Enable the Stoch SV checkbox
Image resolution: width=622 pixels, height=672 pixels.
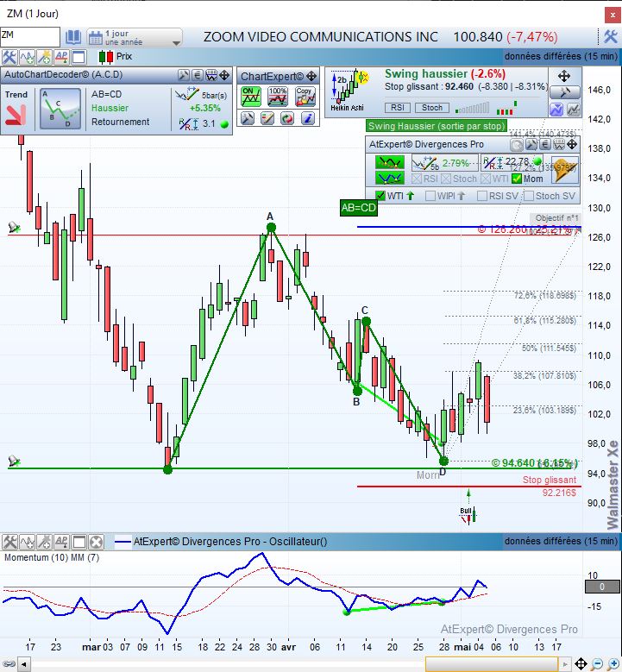coord(529,196)
